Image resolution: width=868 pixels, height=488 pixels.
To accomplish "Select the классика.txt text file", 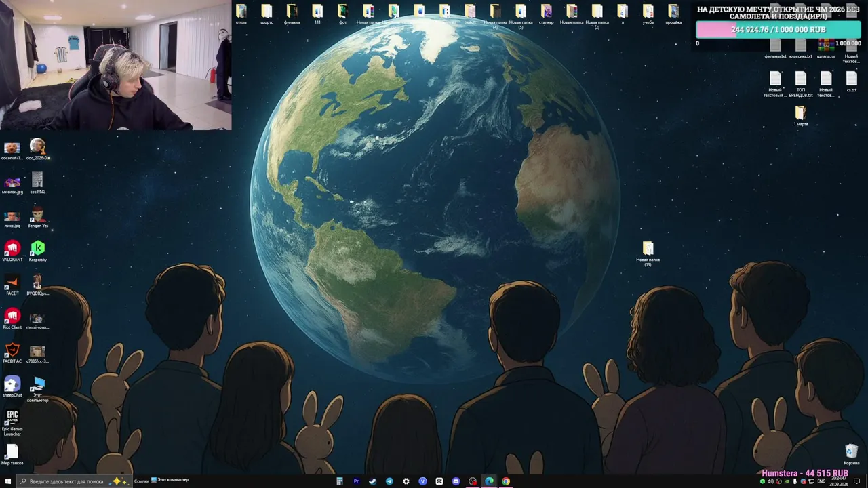I will (801, 48).
